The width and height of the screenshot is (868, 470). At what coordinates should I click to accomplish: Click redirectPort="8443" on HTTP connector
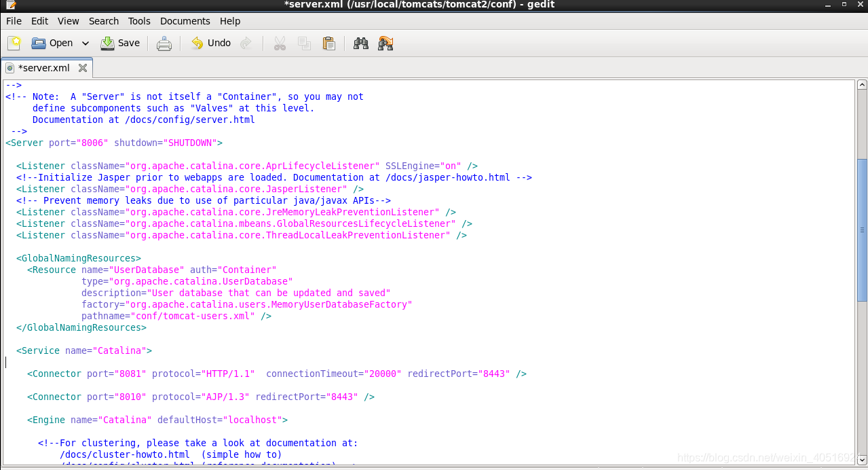459,374
